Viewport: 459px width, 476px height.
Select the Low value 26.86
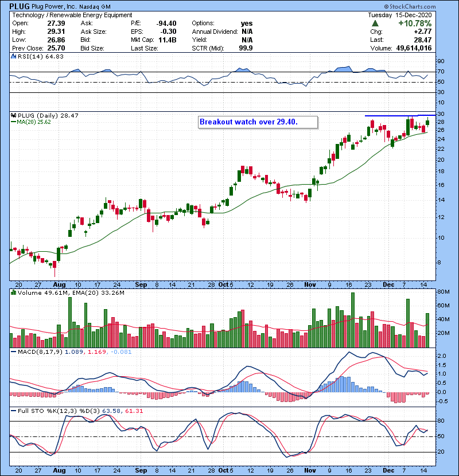click(56, 40)
